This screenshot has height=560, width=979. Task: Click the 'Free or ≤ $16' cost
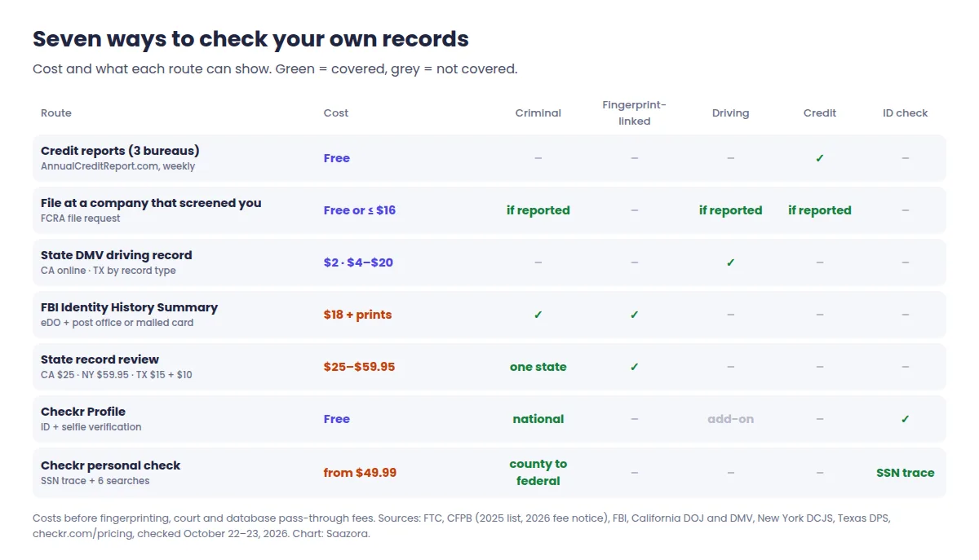(360, 210)
